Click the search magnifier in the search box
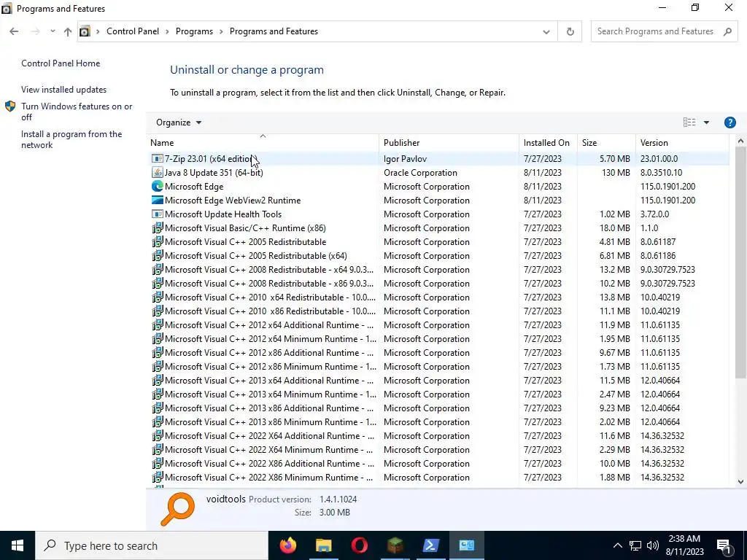 tap(727, 31)
